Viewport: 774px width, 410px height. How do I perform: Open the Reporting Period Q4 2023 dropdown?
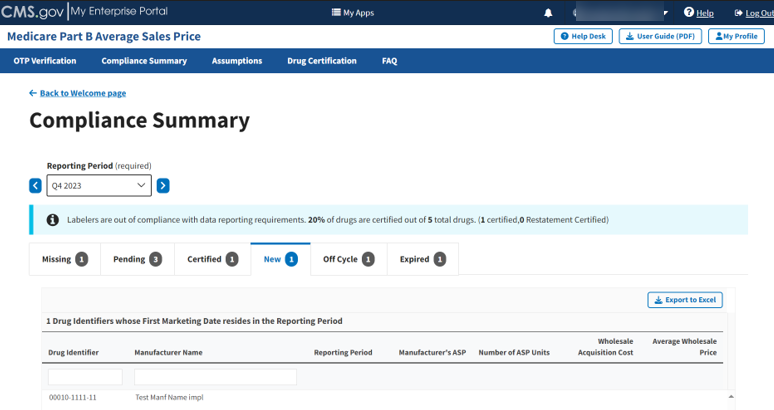(x=99, y=186)
